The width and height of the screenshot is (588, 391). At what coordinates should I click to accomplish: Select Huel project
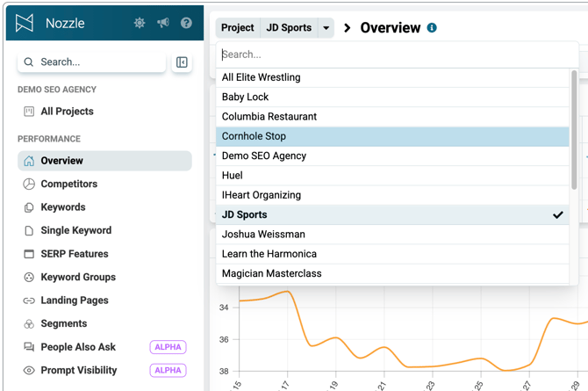click(392, 176)
